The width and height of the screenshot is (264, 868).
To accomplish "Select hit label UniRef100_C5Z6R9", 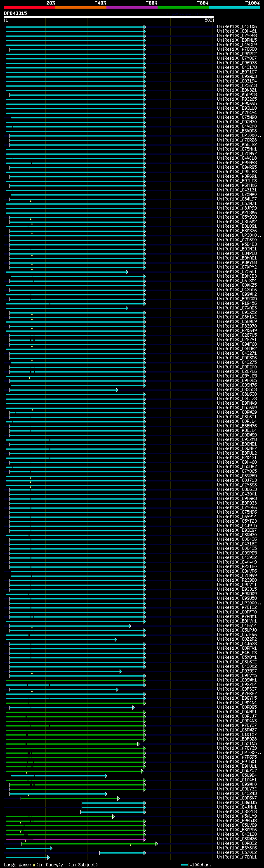I will pyautogui.click(x=237, y=408).
